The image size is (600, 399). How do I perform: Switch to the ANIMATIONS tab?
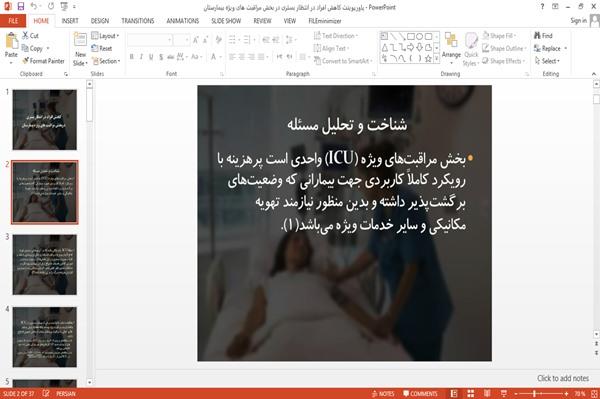coord(183,21)
